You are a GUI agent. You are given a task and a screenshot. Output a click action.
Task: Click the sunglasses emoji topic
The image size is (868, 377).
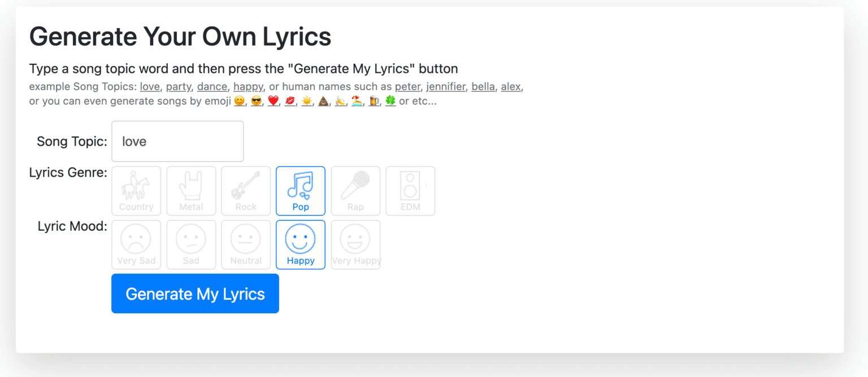(256, 101)
